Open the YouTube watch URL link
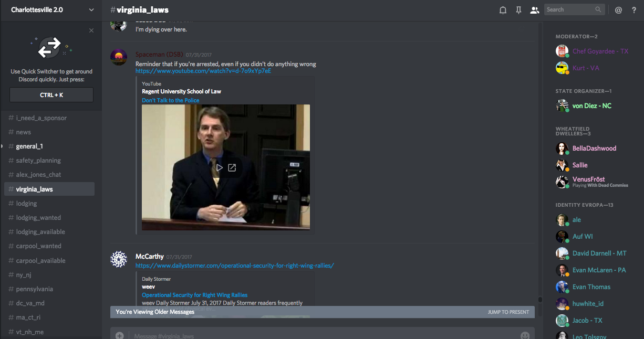Viewport: 644px width, 339px height. [x=203, y=71]
